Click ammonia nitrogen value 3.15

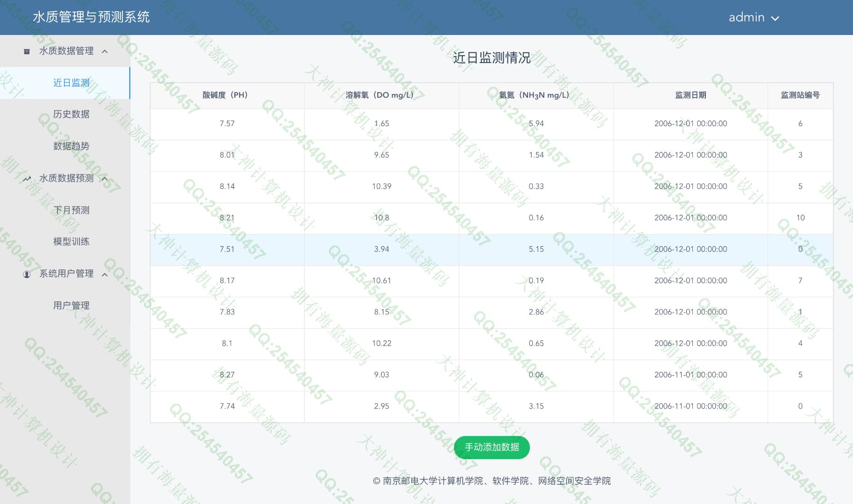click(x=536, y=406)
